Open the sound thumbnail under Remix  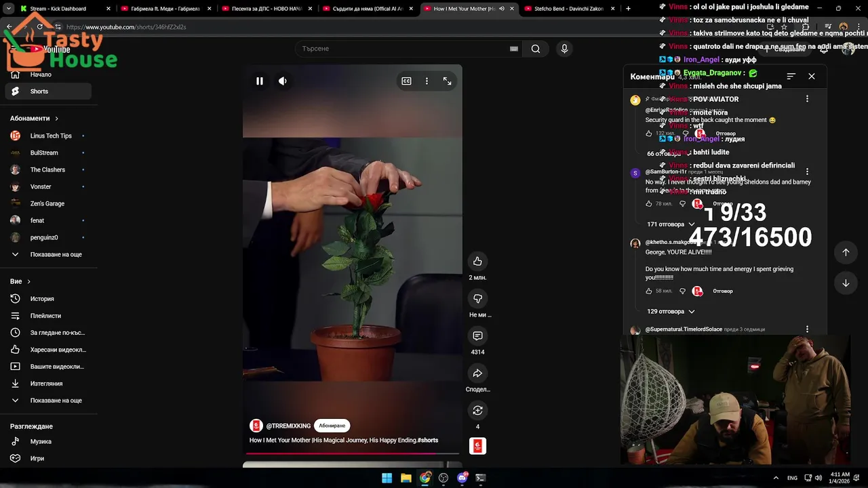point(477,446)
